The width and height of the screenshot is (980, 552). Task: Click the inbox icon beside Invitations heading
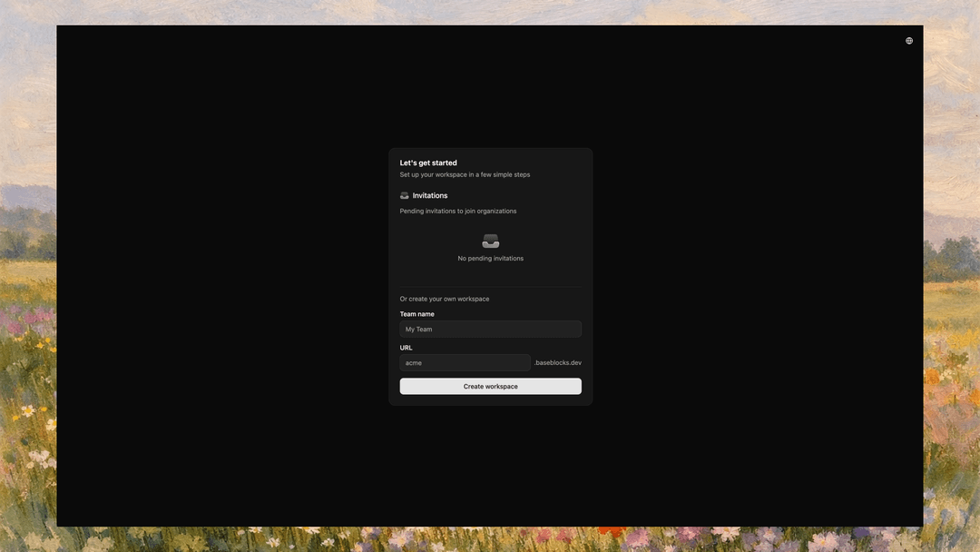405,196
